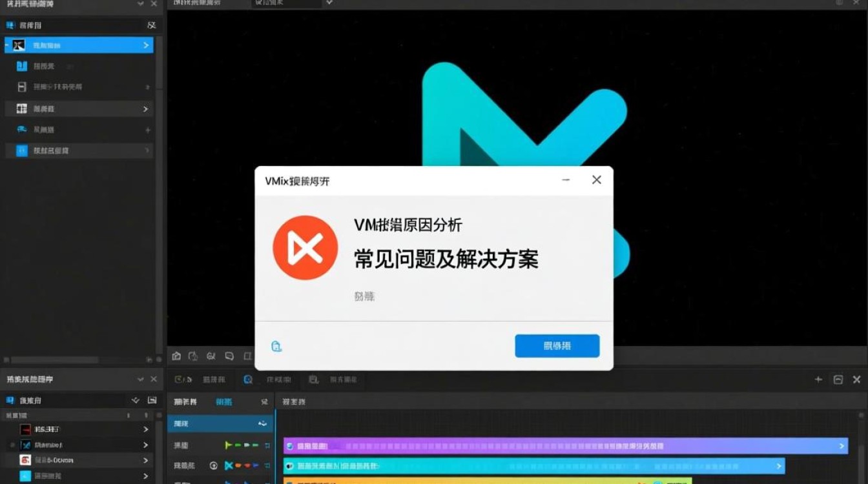Click the icon at the right of the top-left subheader

(x=151, y=25)
